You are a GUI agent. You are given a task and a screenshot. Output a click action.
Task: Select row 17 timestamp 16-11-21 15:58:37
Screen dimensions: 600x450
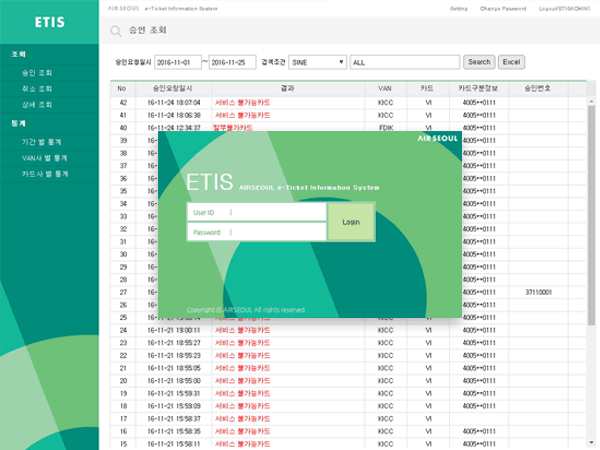click(174, 419)
